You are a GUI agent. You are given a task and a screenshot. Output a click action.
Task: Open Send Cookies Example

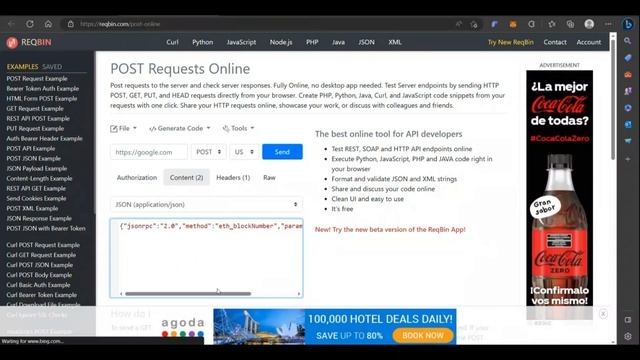click(x=36, y=198)
